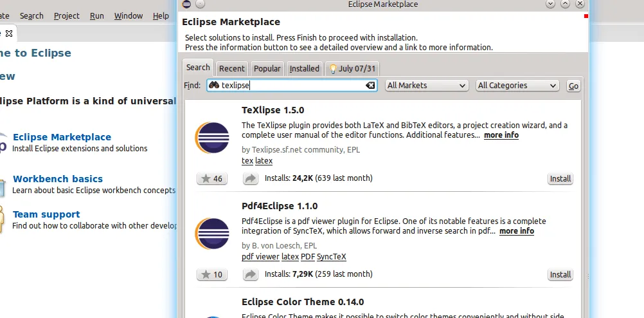The height and width of the screenshot is (318, 644).
Task: Select the July 07/31 tab
Action: pyautogui.click(x=352, y=68)
